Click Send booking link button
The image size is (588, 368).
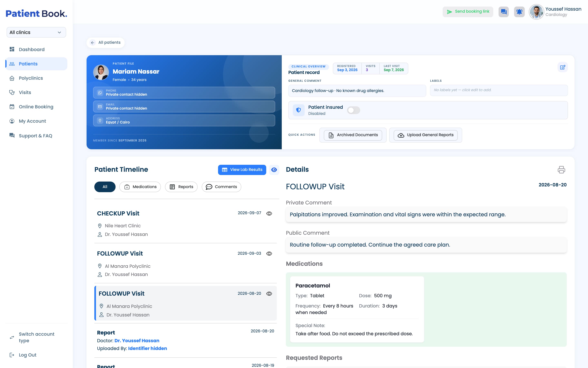point(468,12)
